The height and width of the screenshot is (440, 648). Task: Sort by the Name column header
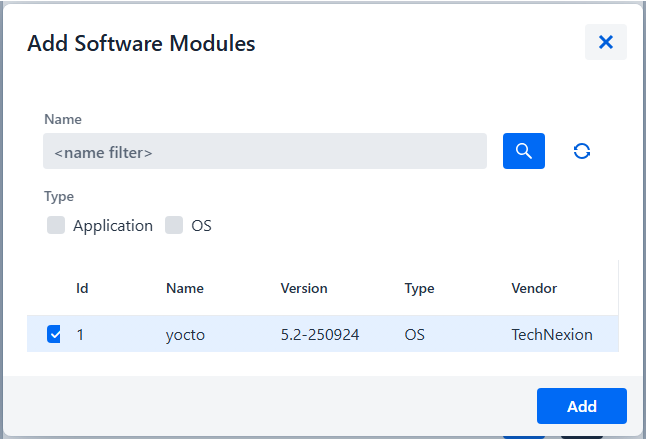coord(185,288)
